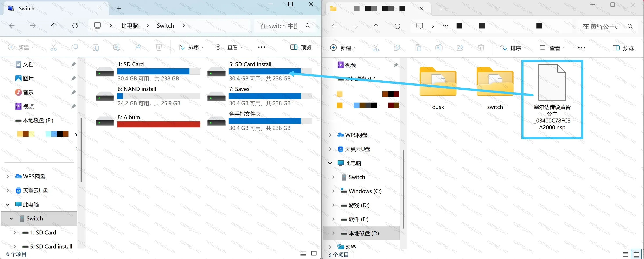Click Share icon in right window toolbar
Image resolution: width=644 pixels, height=259 pixels.
460,48
